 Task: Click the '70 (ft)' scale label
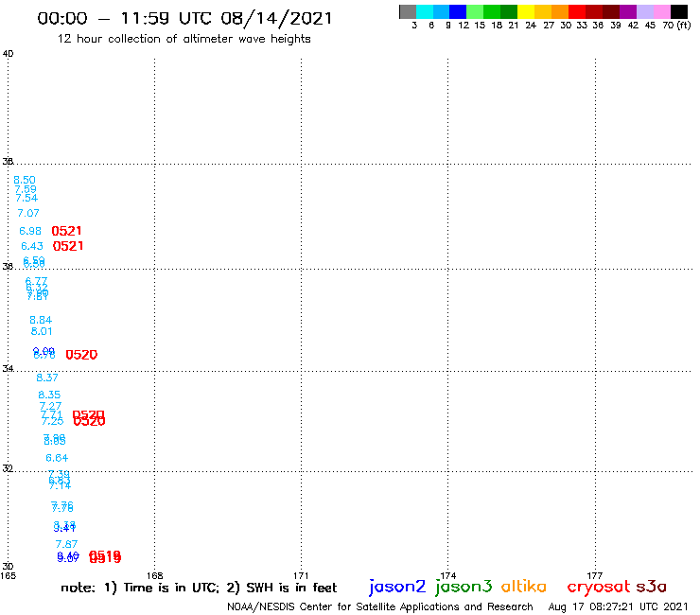[x=676, y=26]
